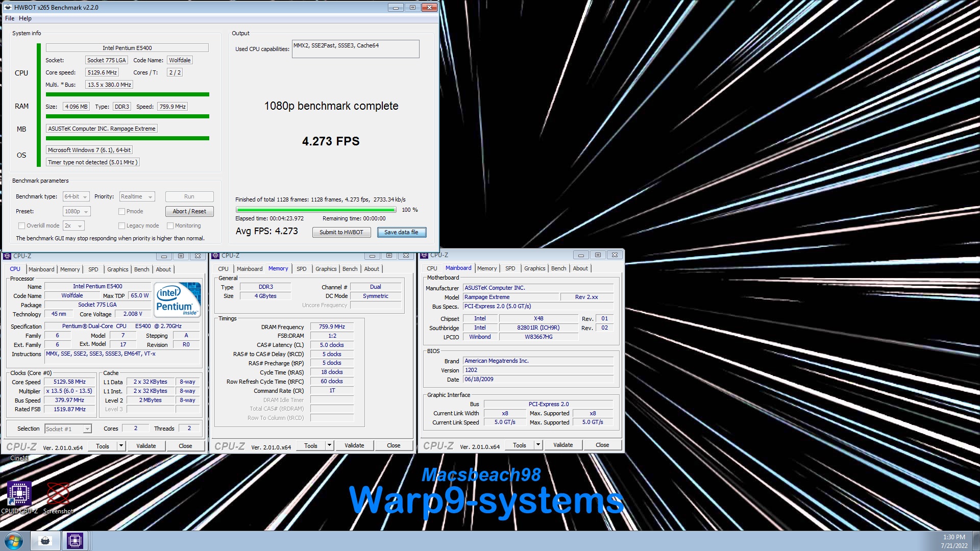Expand Tools arrow in CPU-Z CPU window
The height and width of the screenshot is (551, 980).
(x=121, y=446)
